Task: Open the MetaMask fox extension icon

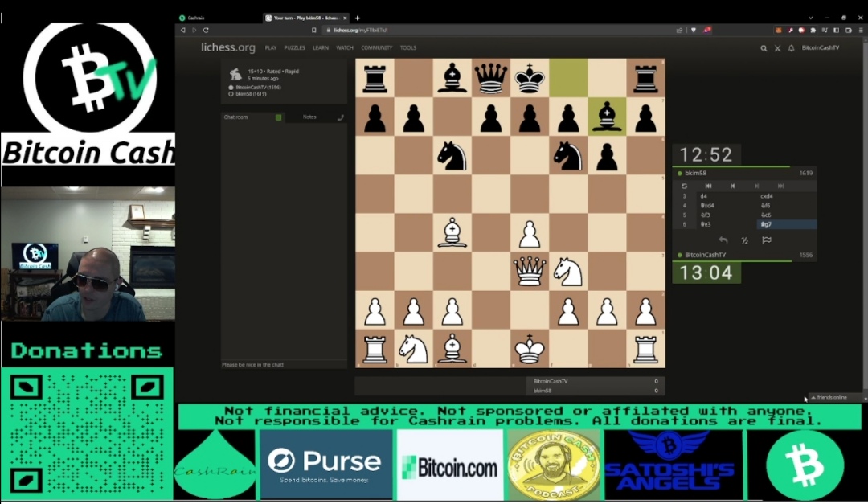Action: coord(778,31)
